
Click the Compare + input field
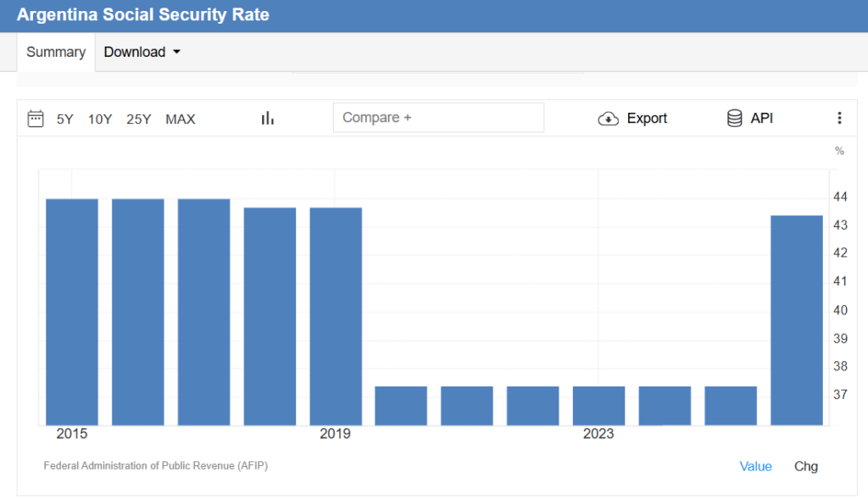point(438,118)
